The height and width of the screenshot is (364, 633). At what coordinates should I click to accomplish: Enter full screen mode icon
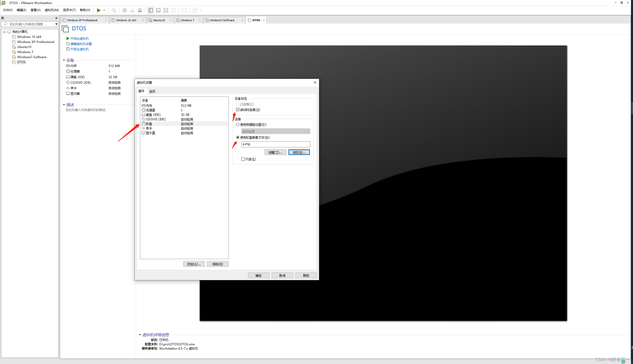[x=166, y=10]
